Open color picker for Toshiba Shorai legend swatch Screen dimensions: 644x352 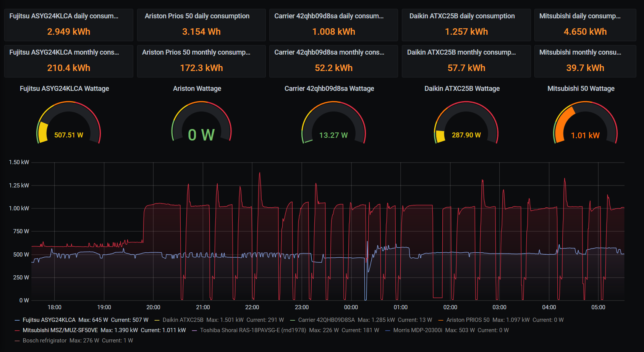click(x=194, y=330)
